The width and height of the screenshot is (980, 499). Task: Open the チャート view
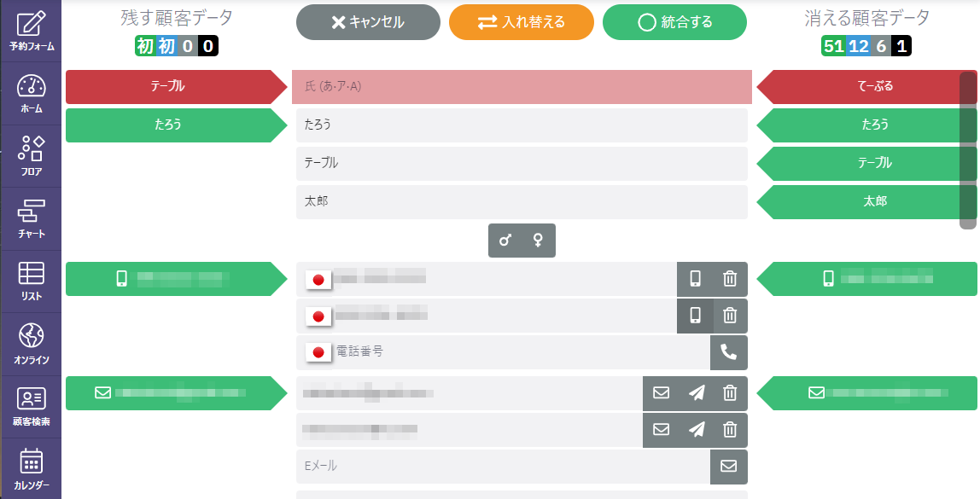[31, 218]
